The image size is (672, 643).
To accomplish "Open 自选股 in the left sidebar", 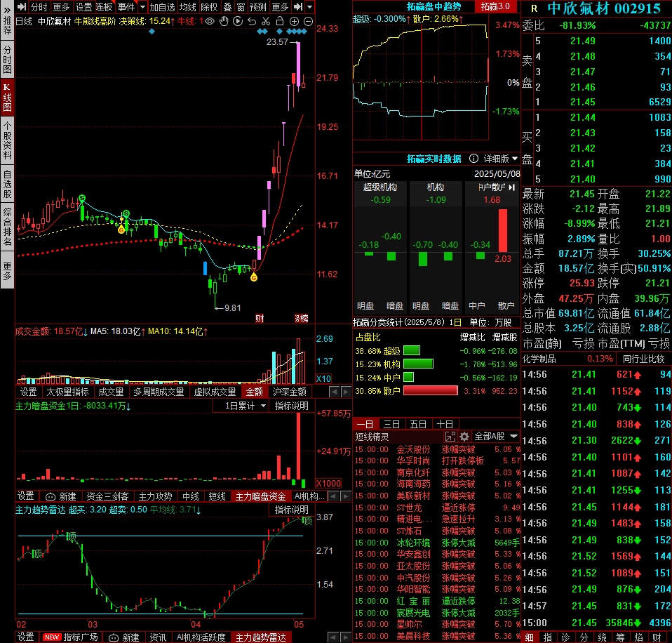I will coord(7,185).
